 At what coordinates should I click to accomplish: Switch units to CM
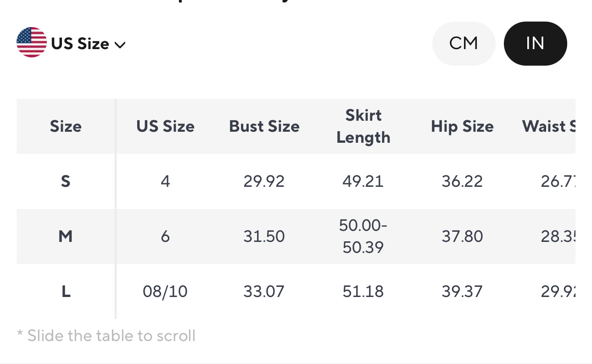pos(464,44)
